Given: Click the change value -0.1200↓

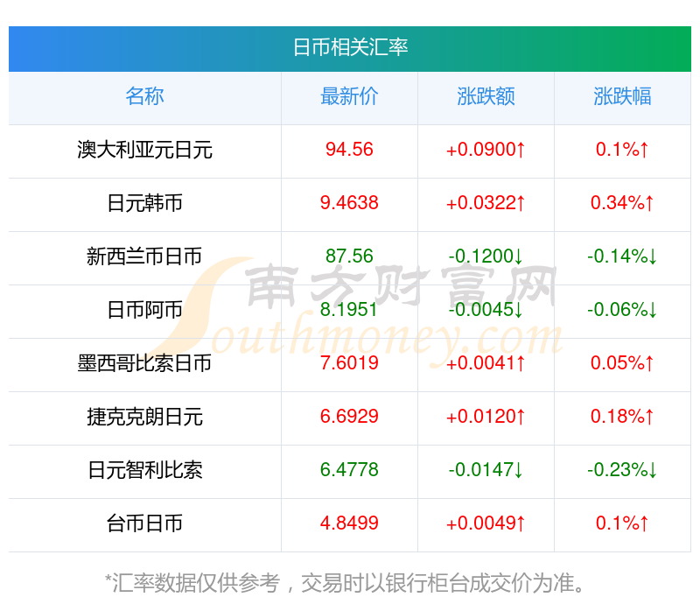Looking at the screenshot, I should click(x=486, y=256).
